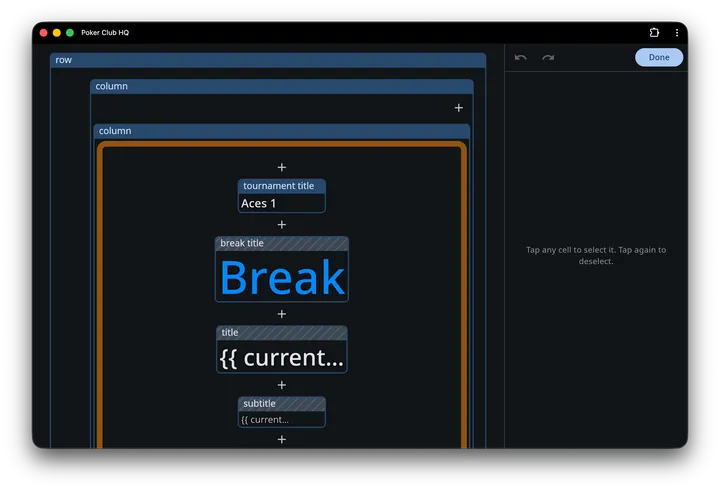The height and width of the screenshot is (491, 720).
Task: Click the Done button
Action: [659, 57]
